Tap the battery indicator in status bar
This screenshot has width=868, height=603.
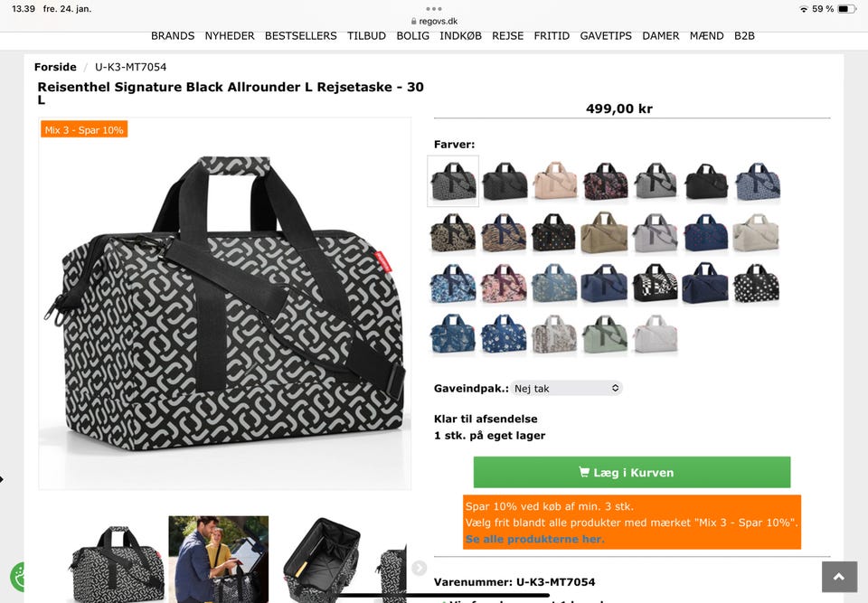846,9
